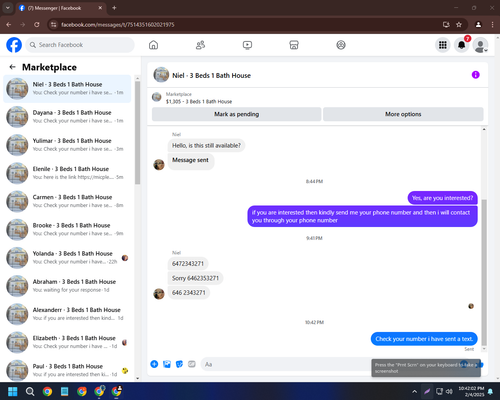
Task: Click the Search Facebook field
Action: point(80,45)
